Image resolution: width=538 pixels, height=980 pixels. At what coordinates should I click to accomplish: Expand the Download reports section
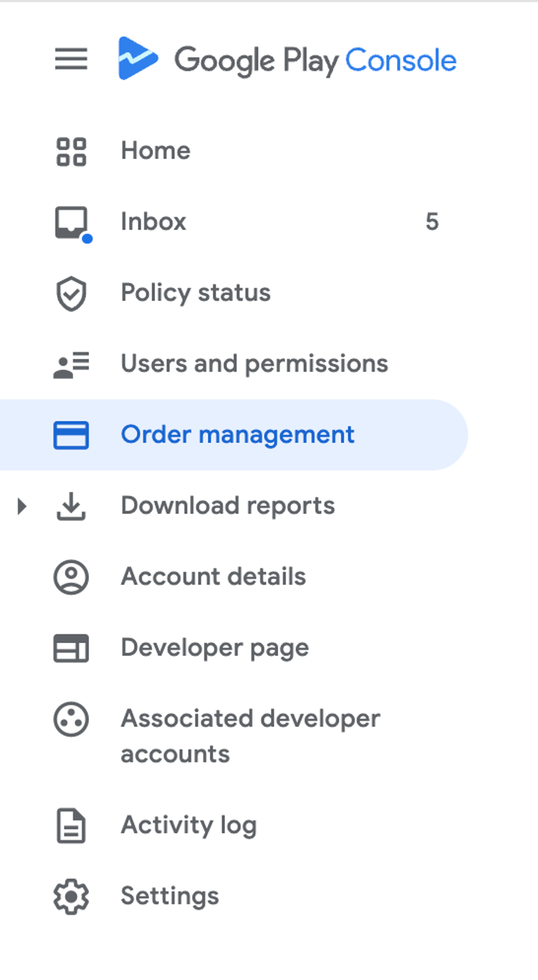[22, 506]
